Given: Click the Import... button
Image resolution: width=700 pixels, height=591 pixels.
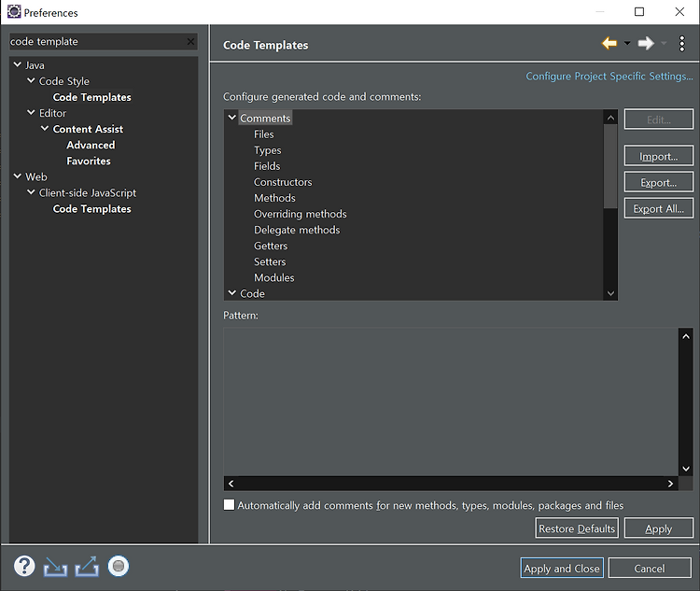Looking at the screenshot, I should pyautogui.click(x=659, y=156).
